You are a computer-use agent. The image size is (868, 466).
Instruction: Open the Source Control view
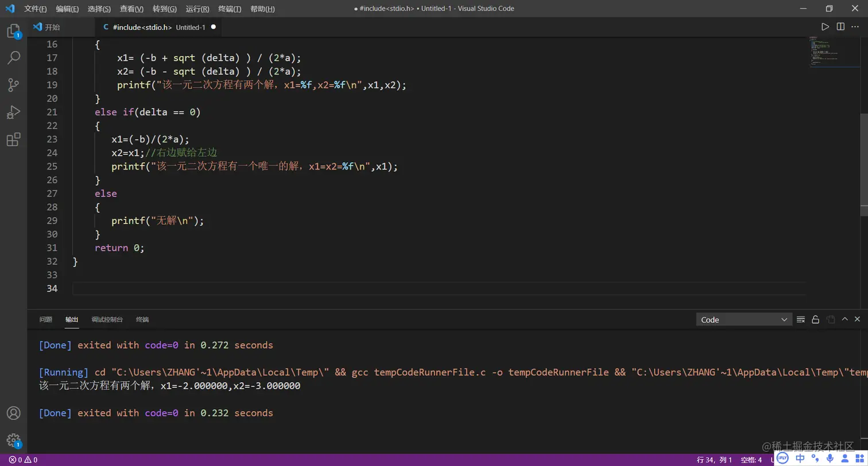(x=13, y=85)
